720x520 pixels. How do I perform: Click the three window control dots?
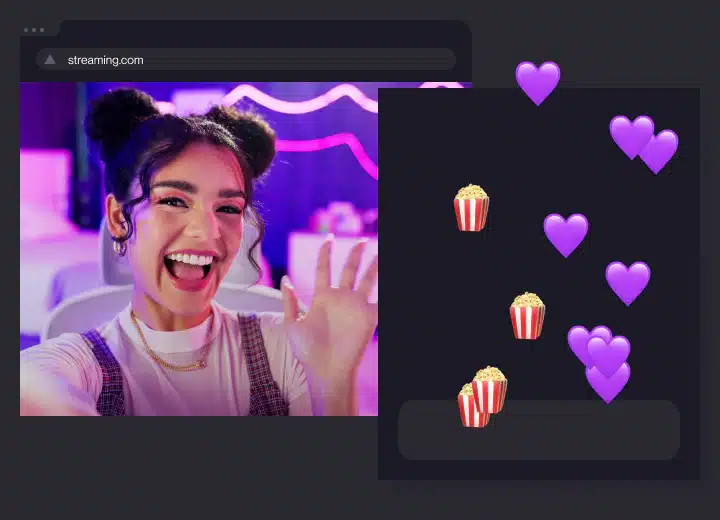point(34,30)
